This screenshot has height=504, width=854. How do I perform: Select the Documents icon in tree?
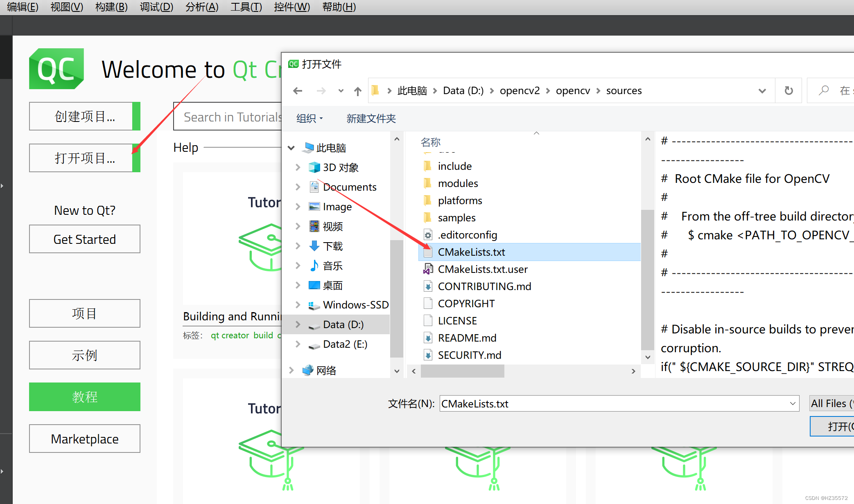point(314,187)
